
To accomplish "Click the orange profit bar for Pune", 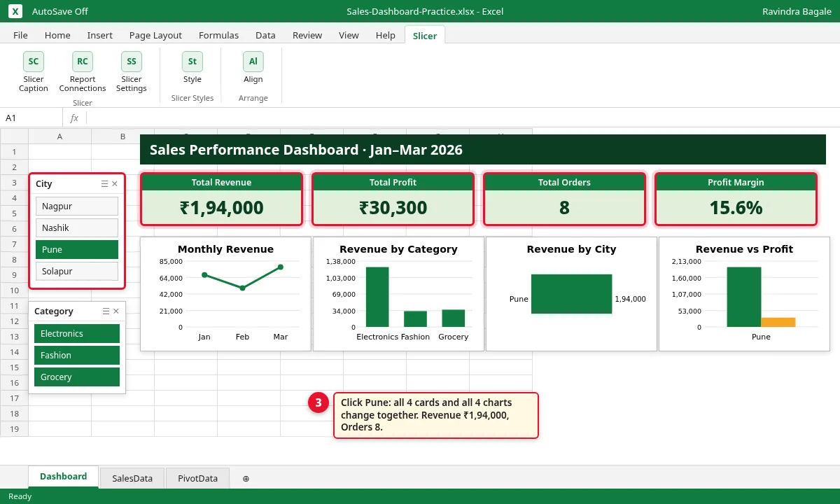I will tap(778, 322).
